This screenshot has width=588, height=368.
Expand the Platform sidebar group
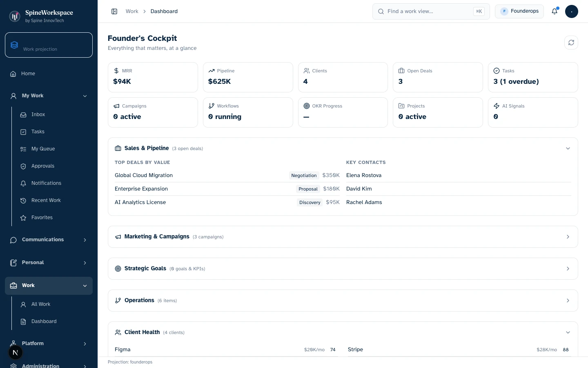[x=49, y=343]
